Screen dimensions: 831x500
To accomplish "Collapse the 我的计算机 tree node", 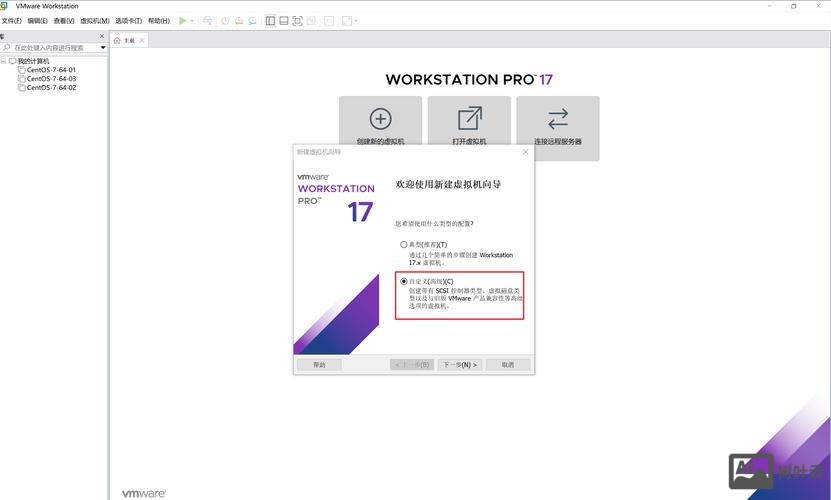I will 4,61.
